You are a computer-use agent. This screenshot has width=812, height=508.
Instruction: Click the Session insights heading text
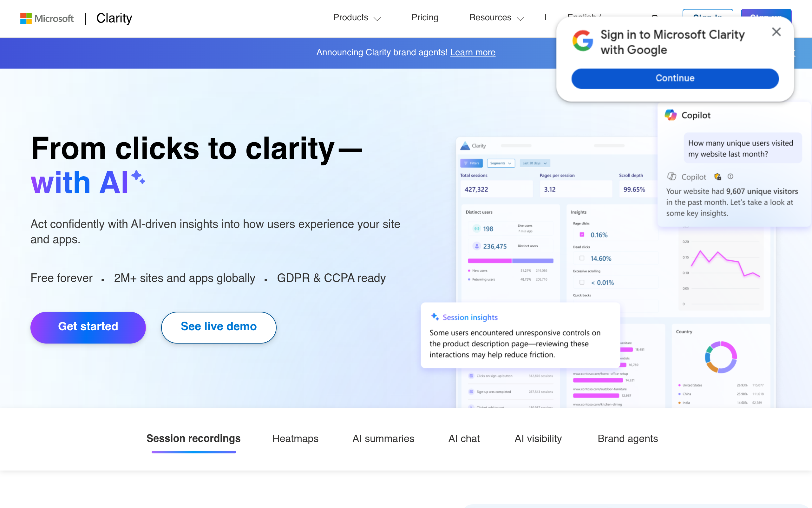pyautogui.click(x=470, y=317)
